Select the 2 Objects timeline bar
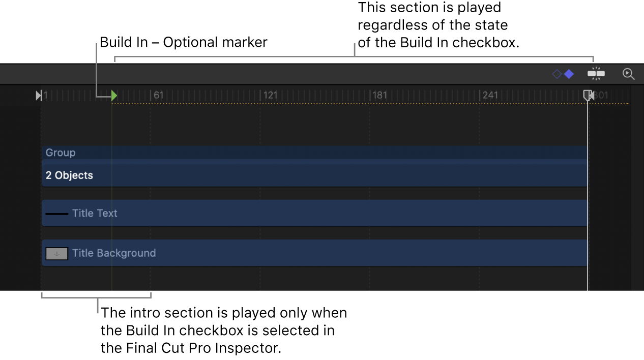Viewport: 644px width, 360px height. 254,175
